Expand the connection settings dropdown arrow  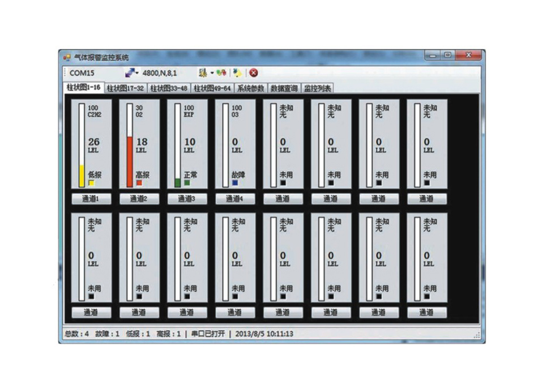136,73
